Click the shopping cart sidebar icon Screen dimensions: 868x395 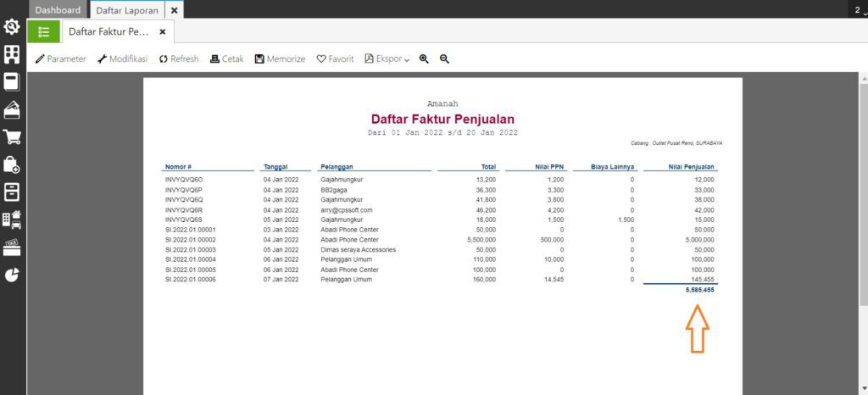click(x=12, y=137)
